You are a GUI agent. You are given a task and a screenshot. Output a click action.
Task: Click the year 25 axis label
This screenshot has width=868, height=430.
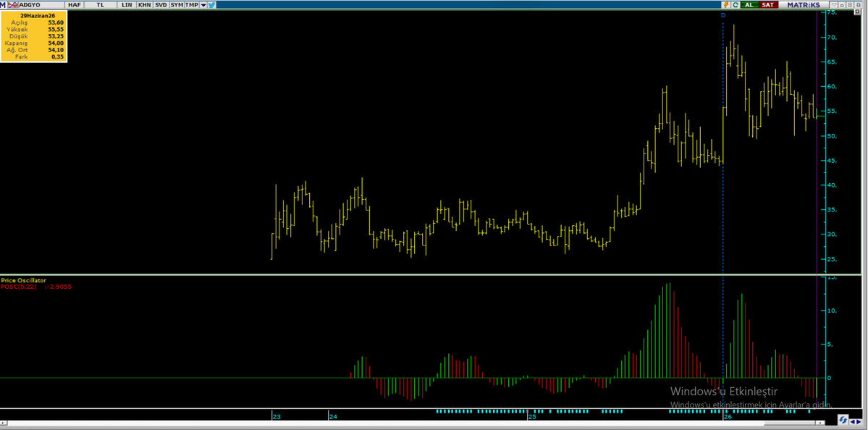pos(532,417)
